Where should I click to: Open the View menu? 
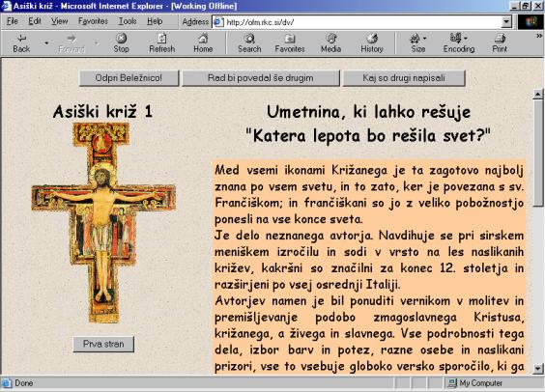pos(60,21)
